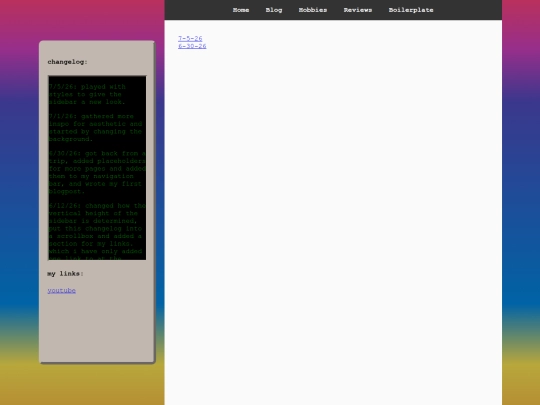Viewport: 540px width, 405px height.
Task: Open the 7-5-26 blog post
Action: point(190,39)
